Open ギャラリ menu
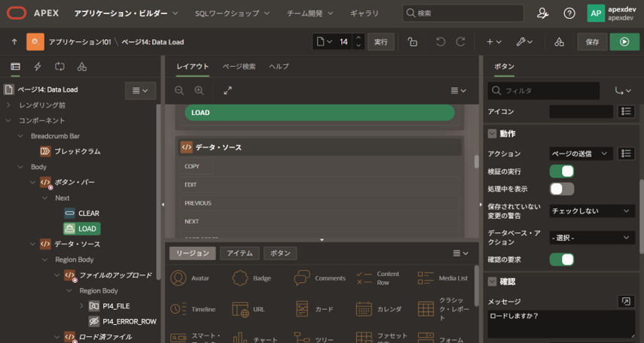 coord(365,13)
